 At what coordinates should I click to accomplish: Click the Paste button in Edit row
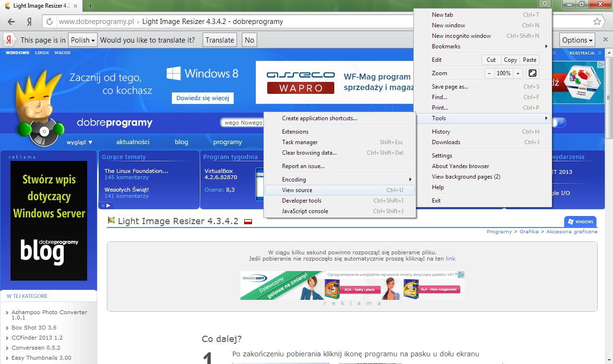[530, 60]
